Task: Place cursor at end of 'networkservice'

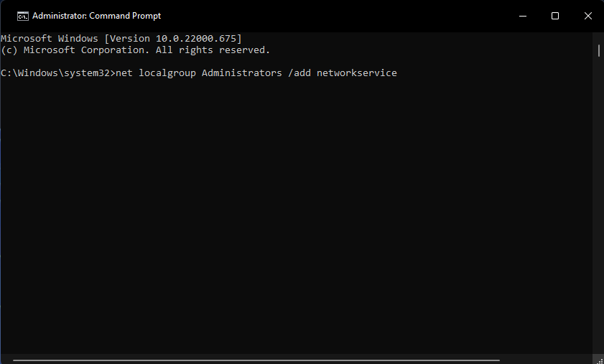Action: point(397,73)
